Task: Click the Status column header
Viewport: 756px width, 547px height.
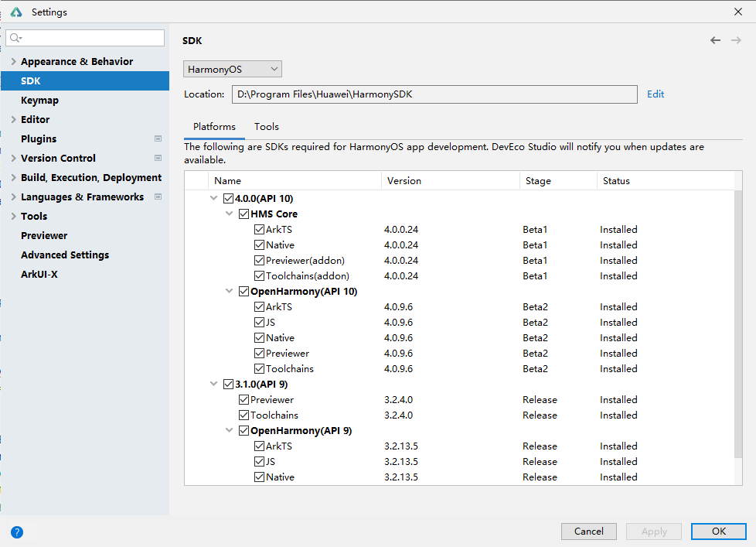Action: [x=666, y=180]
